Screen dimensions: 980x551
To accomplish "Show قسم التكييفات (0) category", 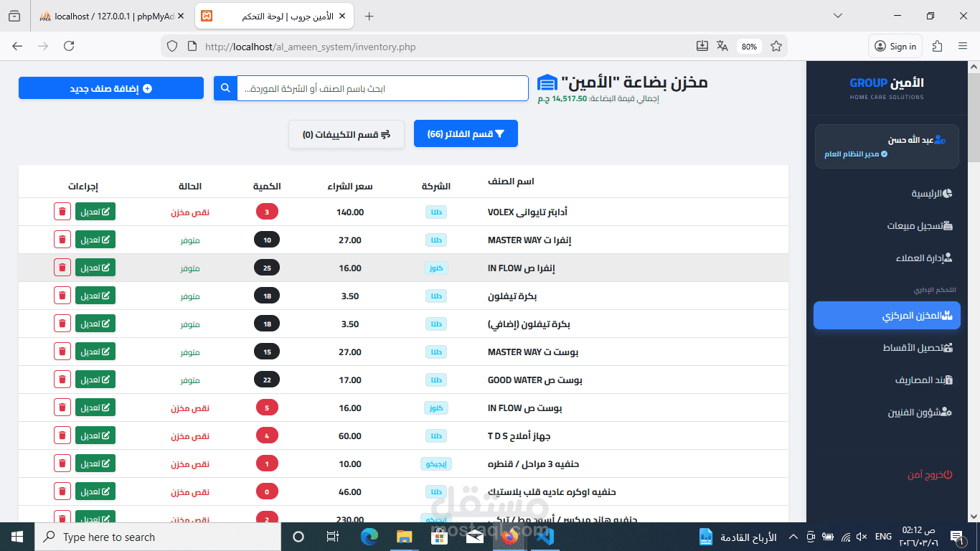I will pos(347,134).
